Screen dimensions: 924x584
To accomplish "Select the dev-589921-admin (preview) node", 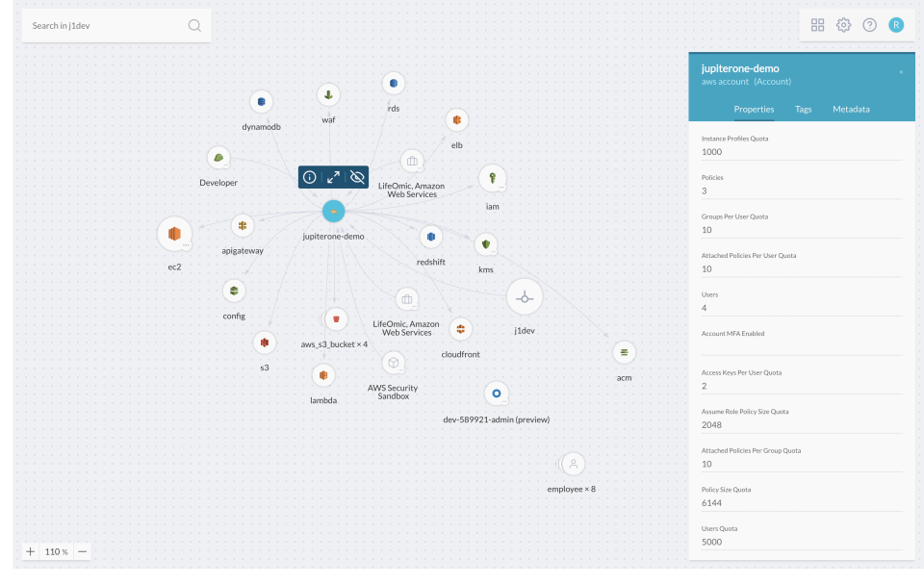I will click(x=497, y=394).
